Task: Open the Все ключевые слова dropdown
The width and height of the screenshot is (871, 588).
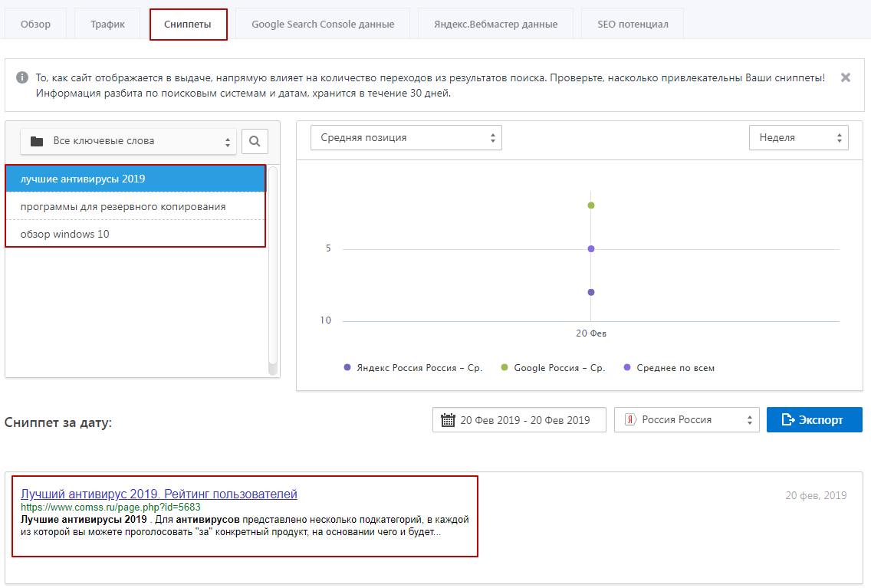Action: tap(128, 141)
